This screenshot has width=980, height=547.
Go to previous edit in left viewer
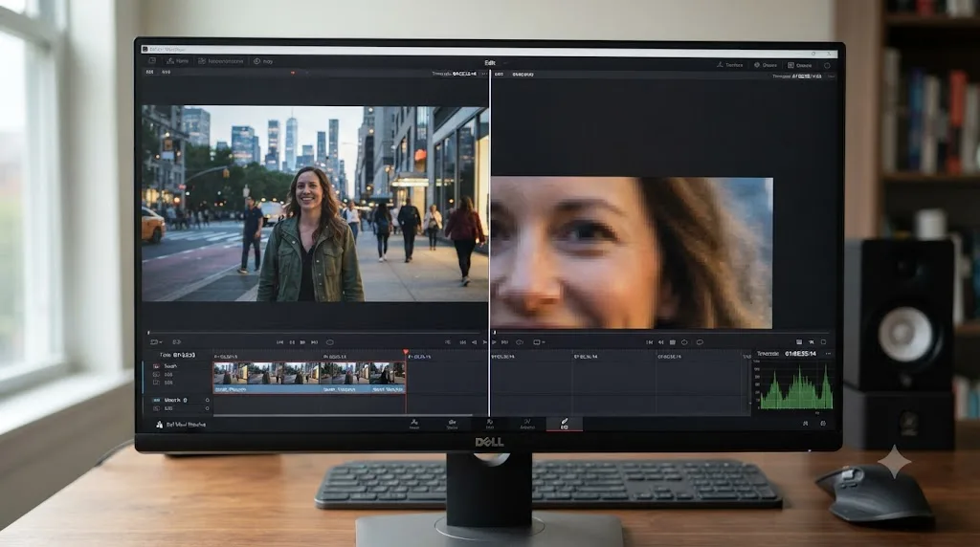tap(463, 342)
